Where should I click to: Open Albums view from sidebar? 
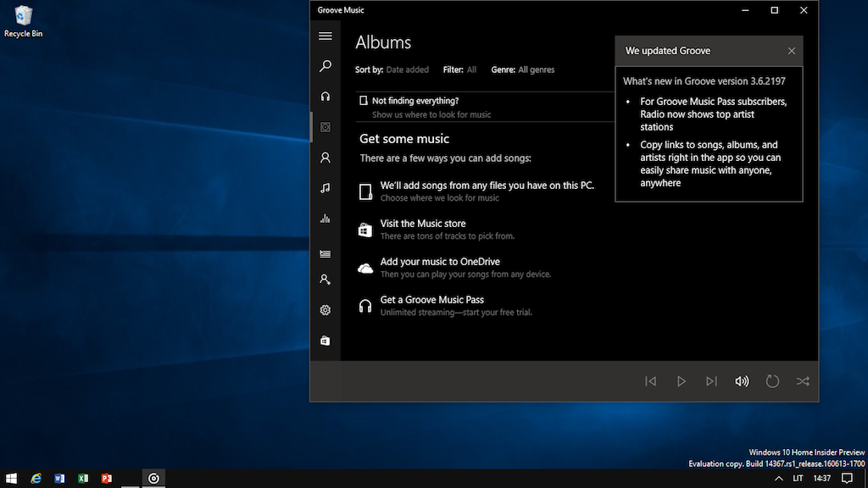coord(325,127)
